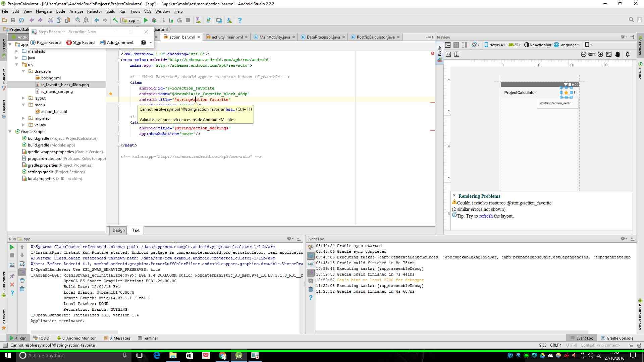The width and height of the screenshot is (644, 362).
Task: Click the Debug app bug icon
Action: [x=154, y=20]
